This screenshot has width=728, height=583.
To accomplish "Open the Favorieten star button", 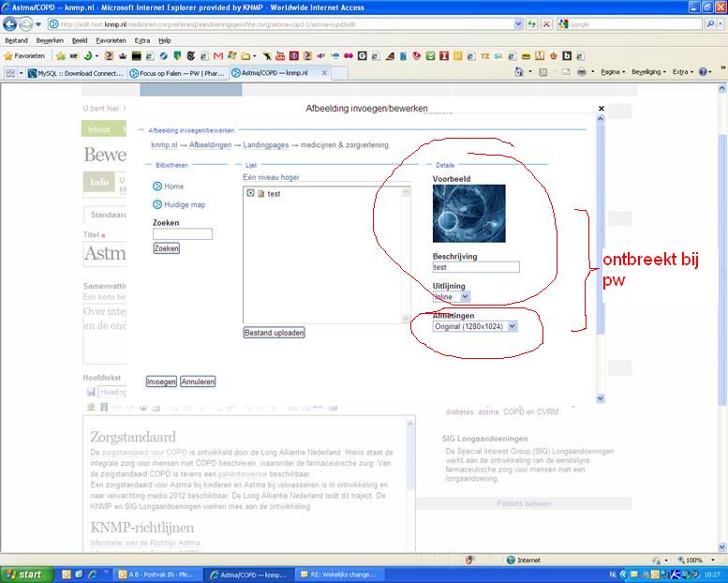I will click(x=24, y=55).
